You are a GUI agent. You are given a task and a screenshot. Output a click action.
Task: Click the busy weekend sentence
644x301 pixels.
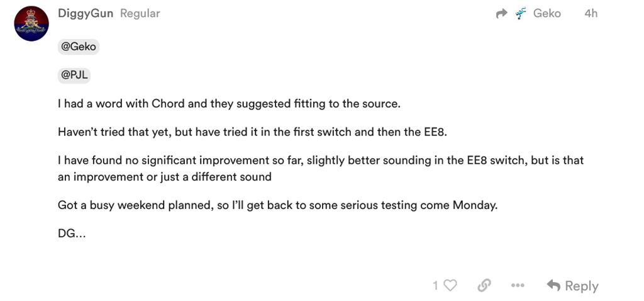point(277,205)
